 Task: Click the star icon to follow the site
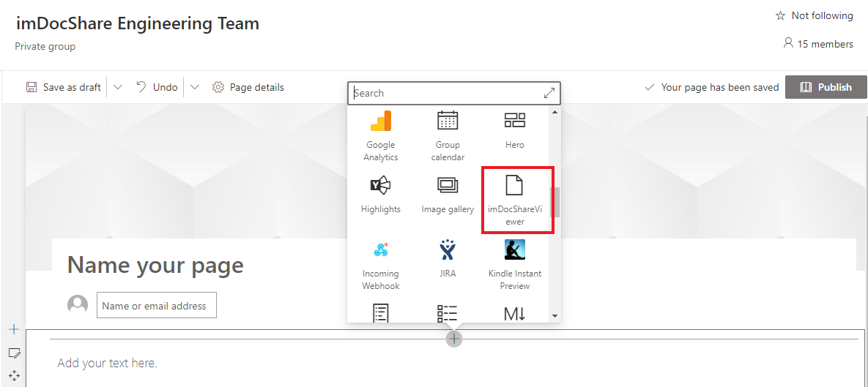[781, 16]
